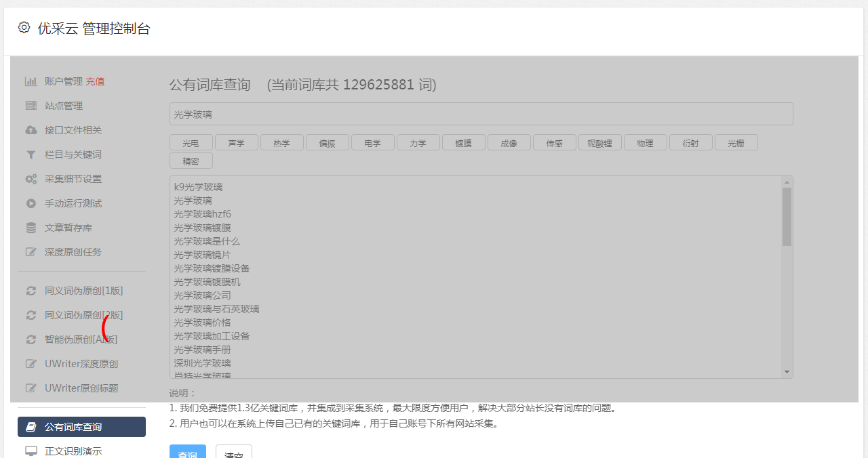Screen dimensions: 868x458
Task: Click the results list scrollbar thumb
Action: (787, 217)
